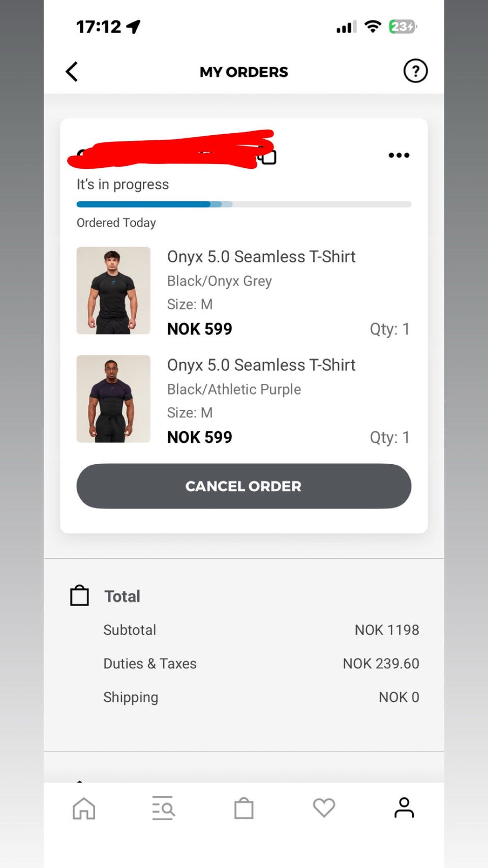This screenshot has width=488, height=868.
Task: Go back using the back arrow
Action: (72, 72)
